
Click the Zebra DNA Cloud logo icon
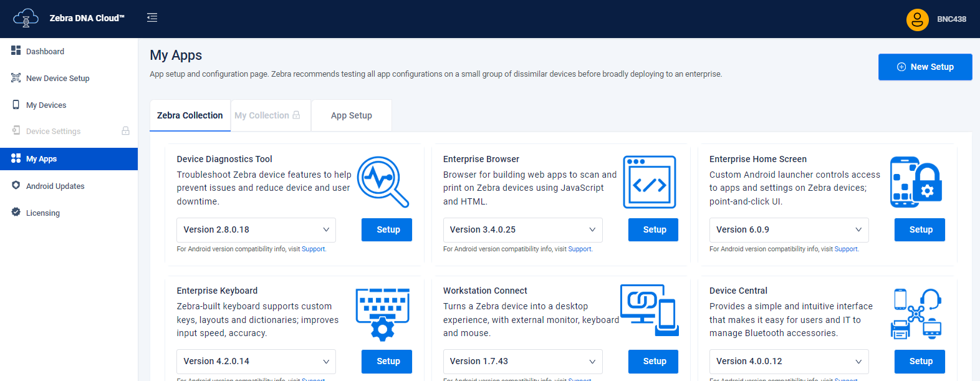pos(26,18)
